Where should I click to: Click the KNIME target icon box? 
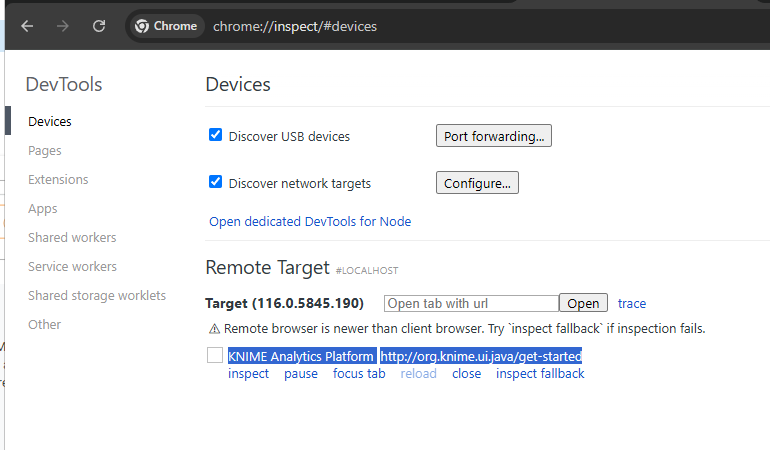coord(215,356)
